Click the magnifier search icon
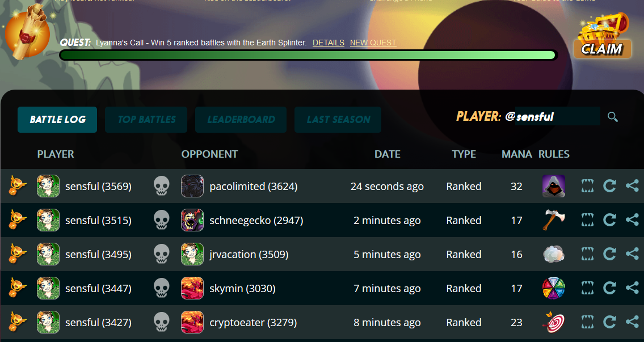644x342 pixels. 612,117
